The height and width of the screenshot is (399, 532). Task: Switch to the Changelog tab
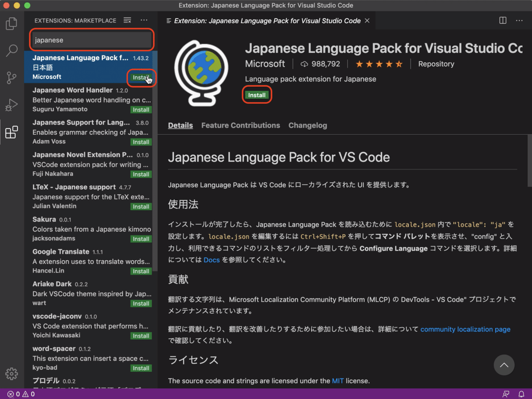(308, 125)
